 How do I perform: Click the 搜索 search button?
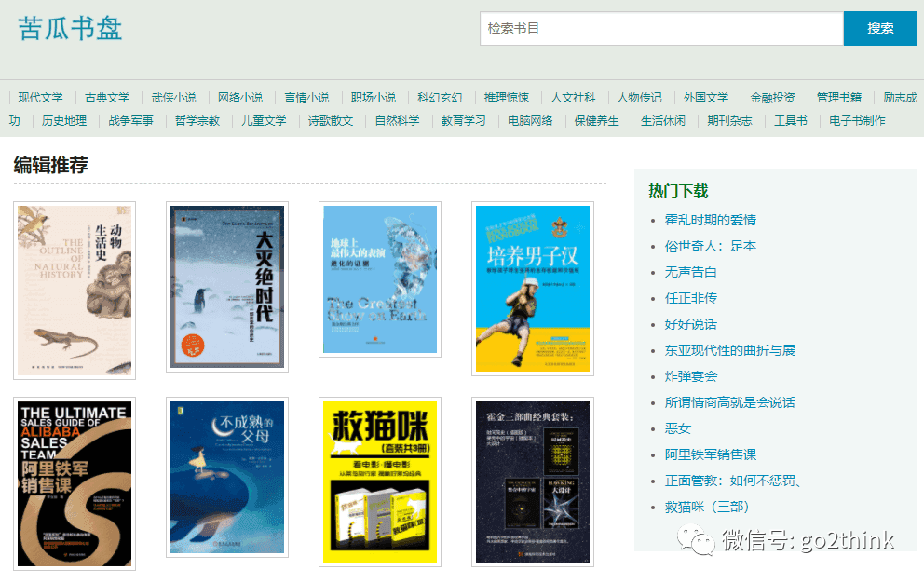[x=880, y=28]
